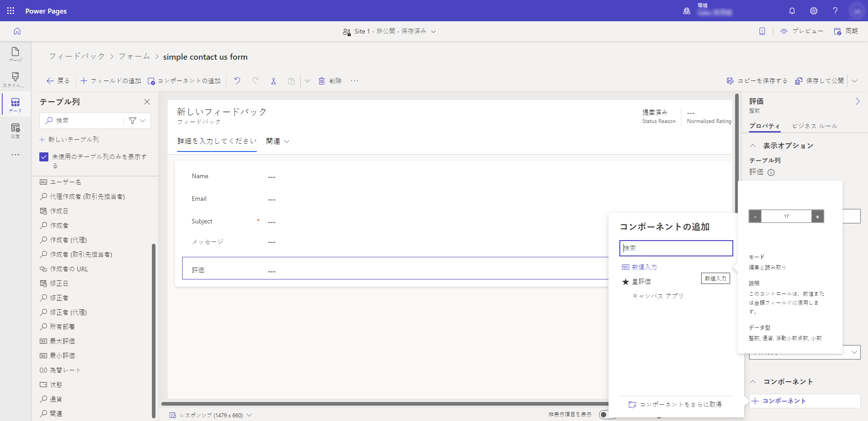Navigate to フィードバック breadcrumb
Image resolution: width=868 pixels, height=421 pixels.
tap(77, 57)
